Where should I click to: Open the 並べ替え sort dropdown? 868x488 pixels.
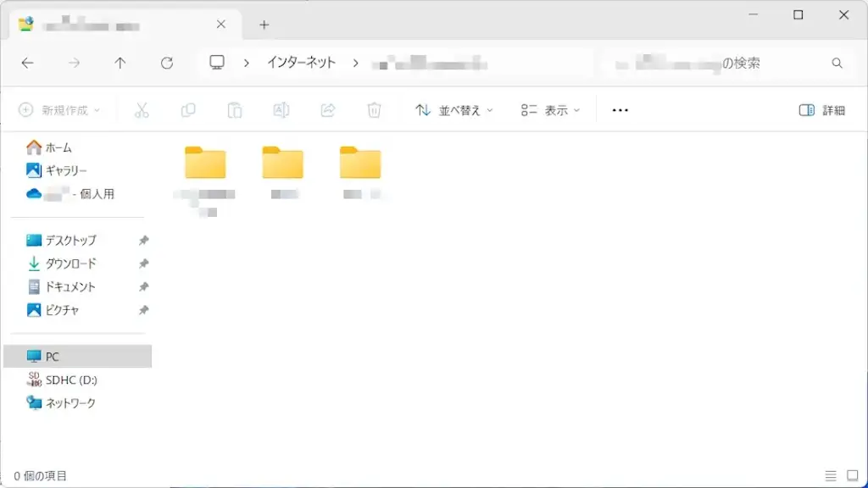453,110
